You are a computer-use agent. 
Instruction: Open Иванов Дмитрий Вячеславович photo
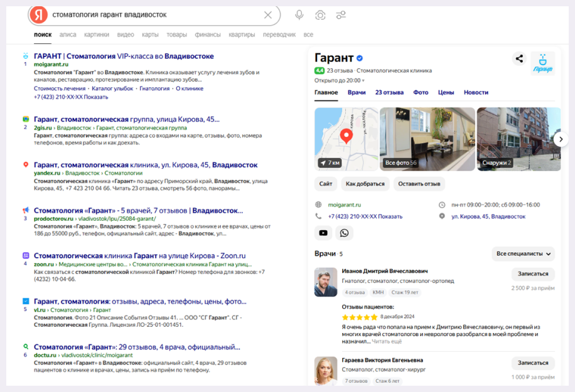pos(326,282)
